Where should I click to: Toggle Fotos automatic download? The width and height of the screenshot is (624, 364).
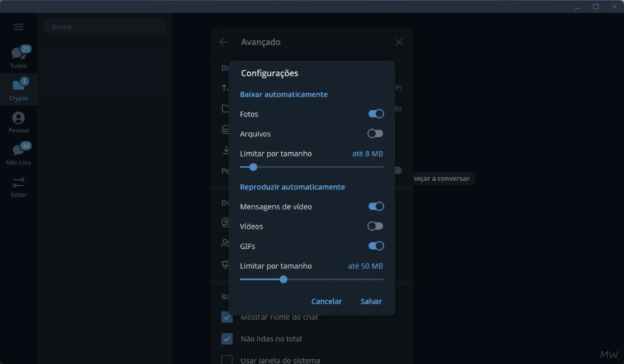coord(376,114)
